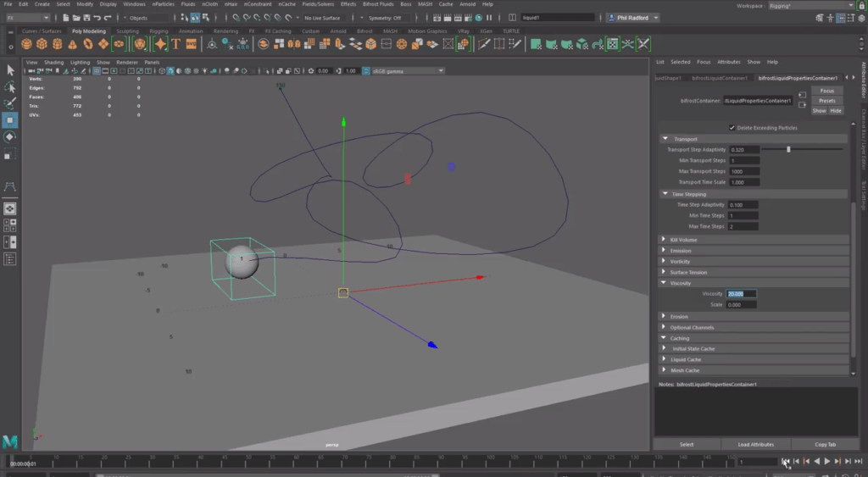
Task: Click the Copy Tab button
Action: pos(825,444)
